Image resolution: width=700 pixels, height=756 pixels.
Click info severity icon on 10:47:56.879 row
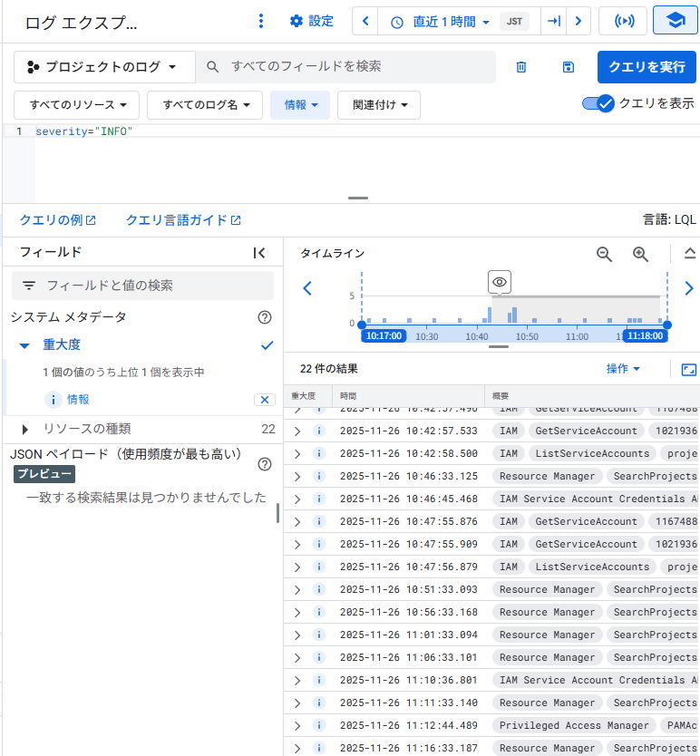[318, 567]
